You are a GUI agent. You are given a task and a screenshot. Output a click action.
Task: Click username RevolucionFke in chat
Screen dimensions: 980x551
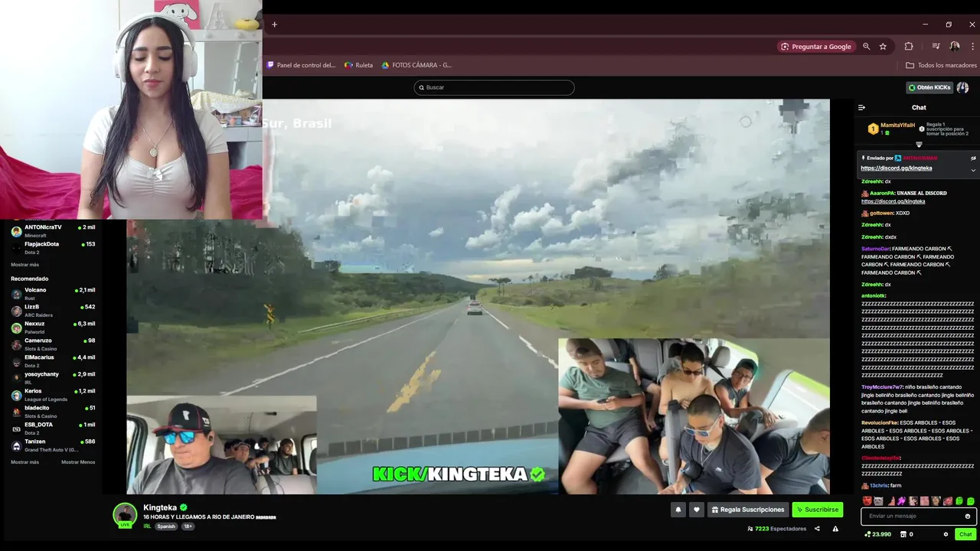pos(880,422)
